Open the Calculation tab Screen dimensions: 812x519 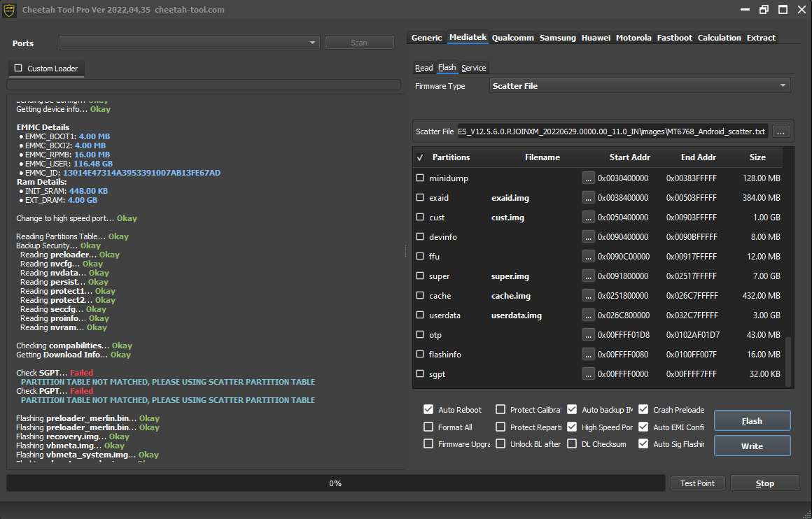(x=720, y=38)
